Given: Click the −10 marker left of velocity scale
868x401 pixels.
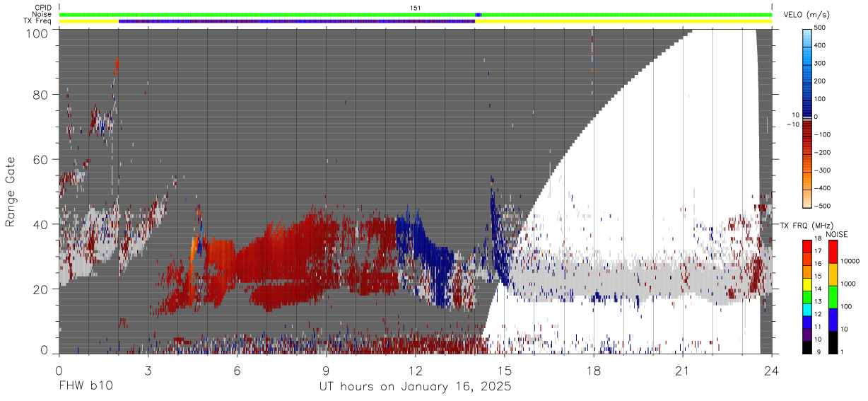Looking at the screenshot, I should click(x=793, y=124).
